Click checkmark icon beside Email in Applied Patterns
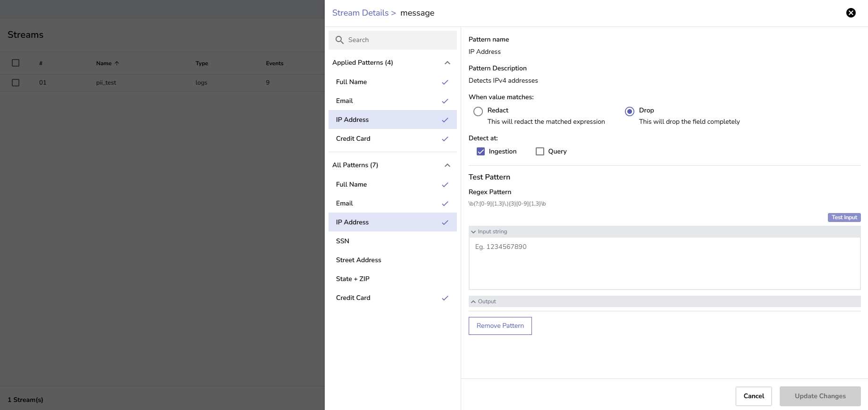 click(445, 101)
